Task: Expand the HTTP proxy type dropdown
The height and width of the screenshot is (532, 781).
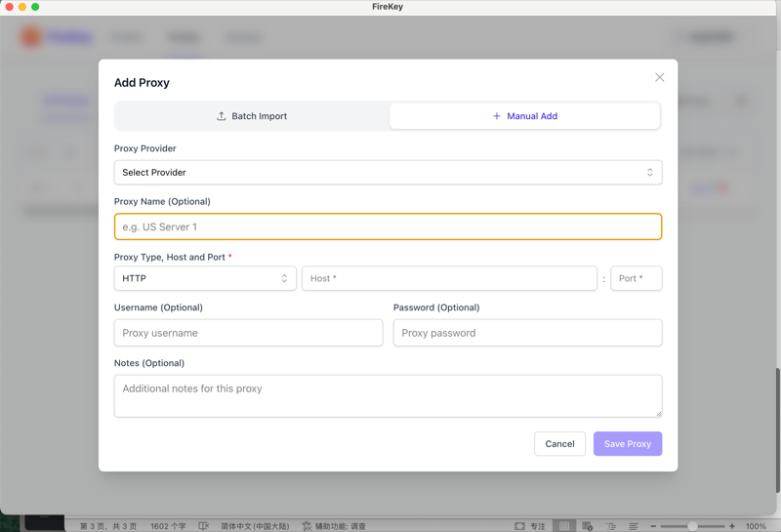Action: 205,278
